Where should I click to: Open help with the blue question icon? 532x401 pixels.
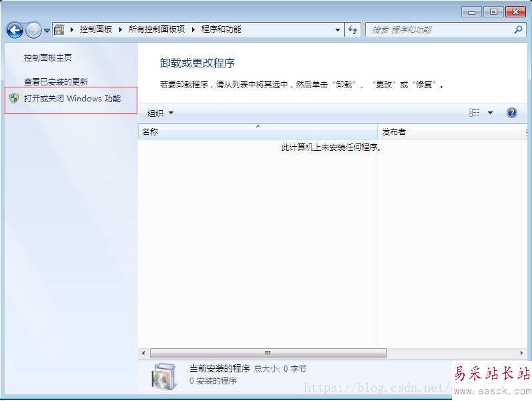click(511, 113)
